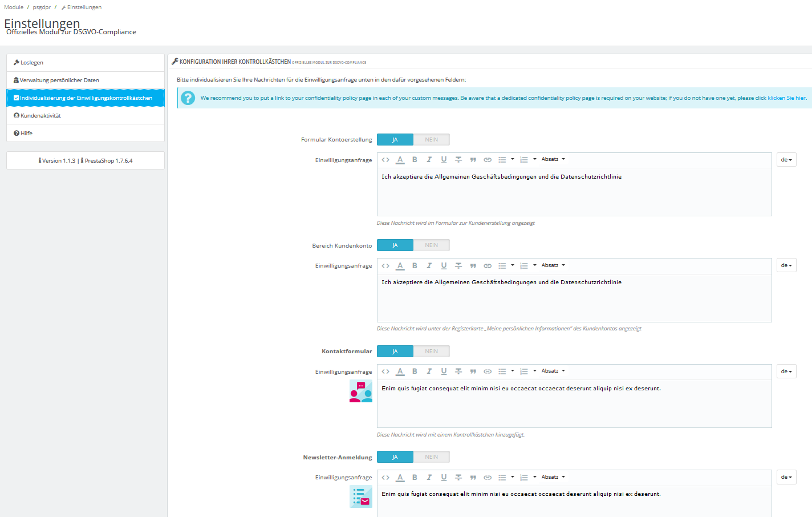Pick text color in Kontaktformular editor
The image size is (812, 517).
point(400,371)
